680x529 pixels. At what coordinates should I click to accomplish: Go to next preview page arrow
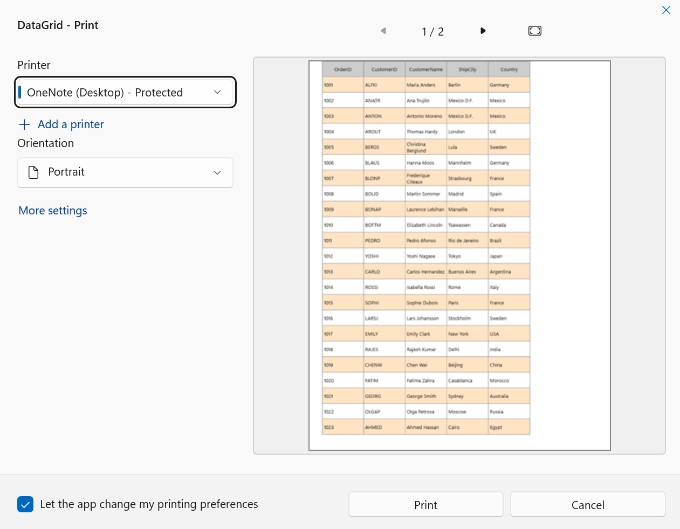tap(483, 31)
